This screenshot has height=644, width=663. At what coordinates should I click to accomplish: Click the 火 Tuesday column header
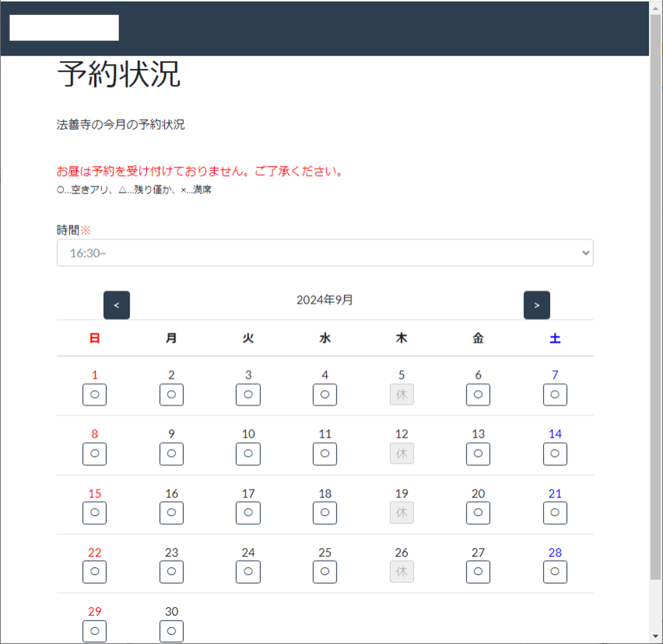tap(248, 338)
